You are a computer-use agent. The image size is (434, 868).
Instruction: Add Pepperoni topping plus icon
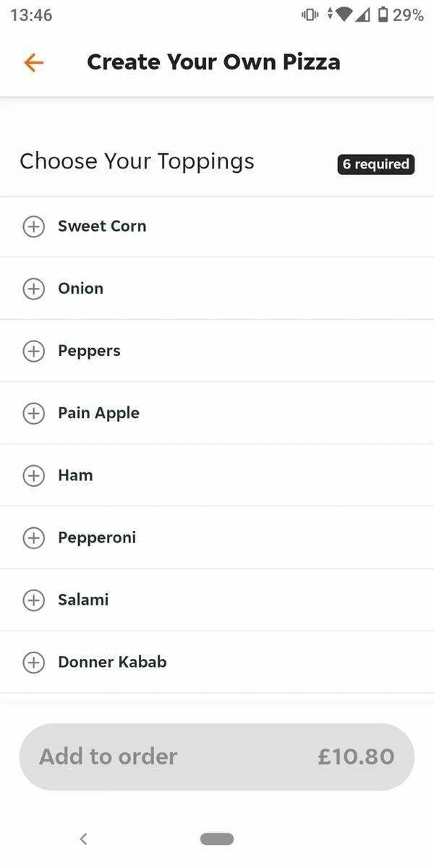click(33, 537)
